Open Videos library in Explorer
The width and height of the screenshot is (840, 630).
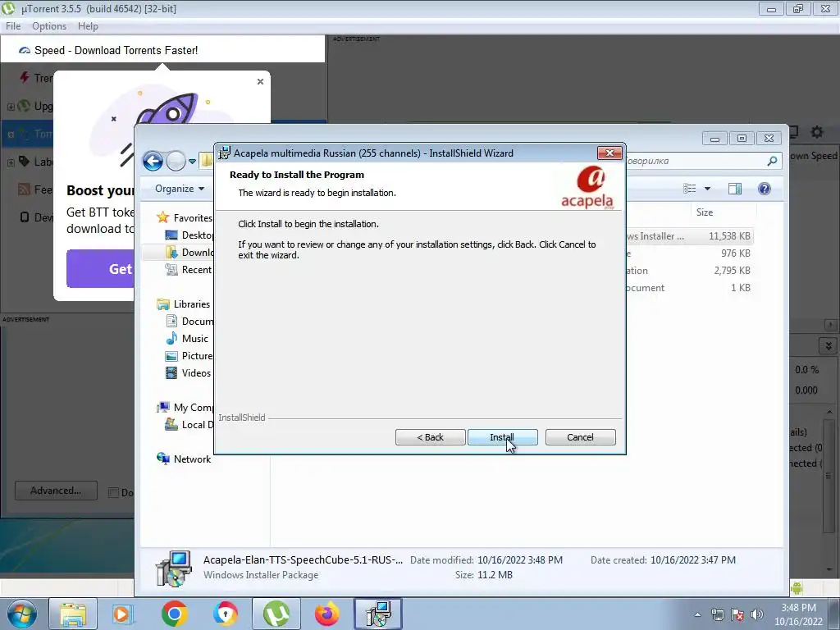click(x=188, y=373)
